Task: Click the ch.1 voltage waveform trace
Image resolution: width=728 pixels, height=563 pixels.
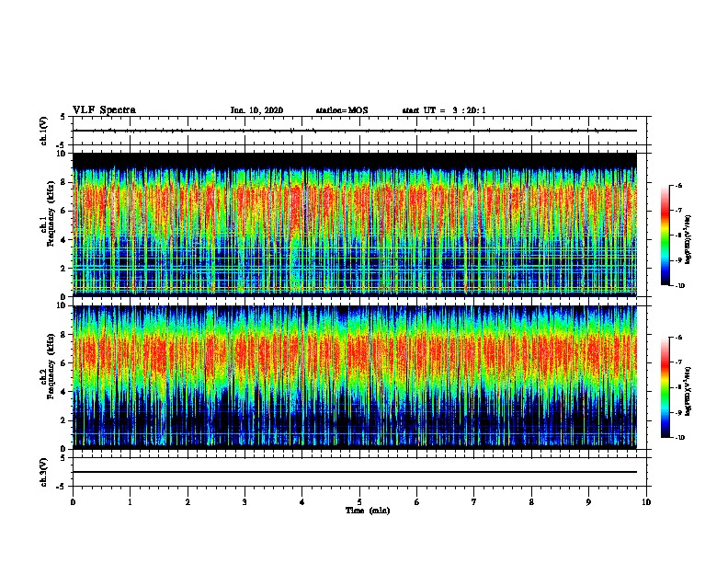Action: (x=355, y=131)
